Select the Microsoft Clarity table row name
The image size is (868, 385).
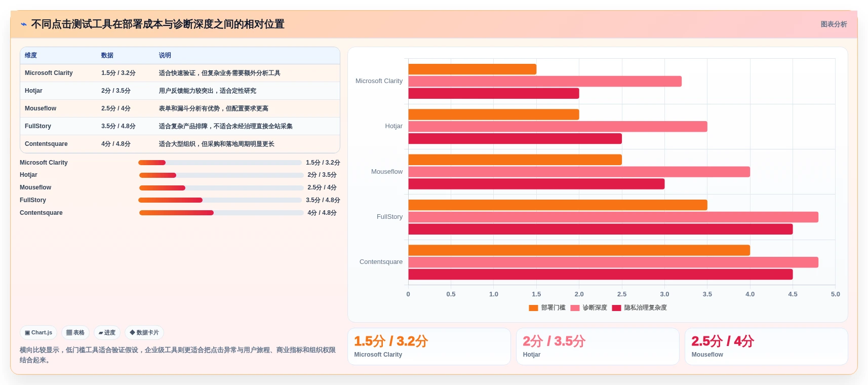point(49,73)
